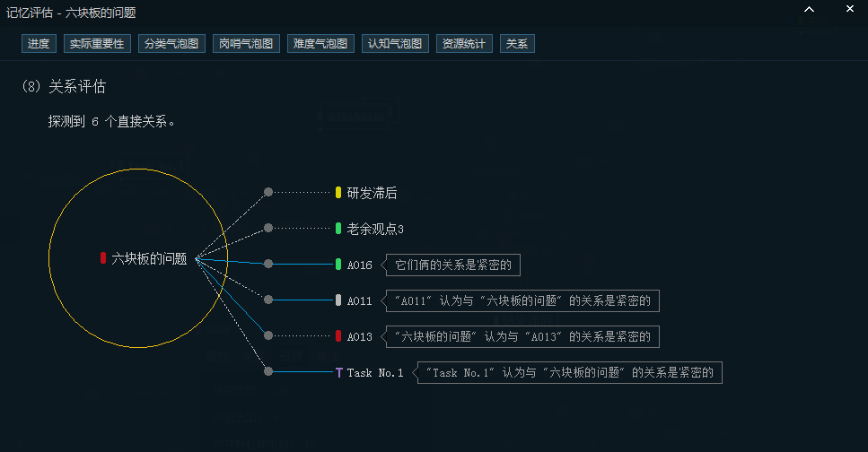The image size is (868, 452).
Task: Click the green marker beside 老余观点3
Action: (x=338, y=229)
